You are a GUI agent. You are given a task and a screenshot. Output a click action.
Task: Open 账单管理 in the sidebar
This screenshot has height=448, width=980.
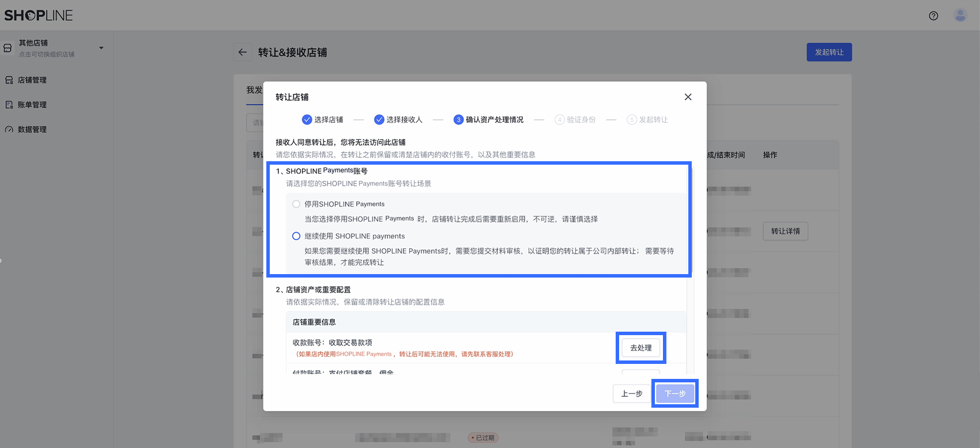point(32,105)
